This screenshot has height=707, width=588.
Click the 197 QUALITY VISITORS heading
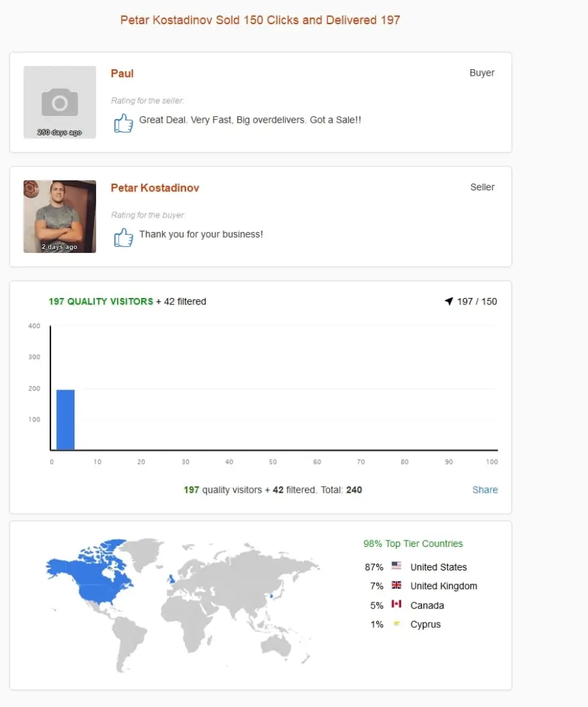click(101, 301)
